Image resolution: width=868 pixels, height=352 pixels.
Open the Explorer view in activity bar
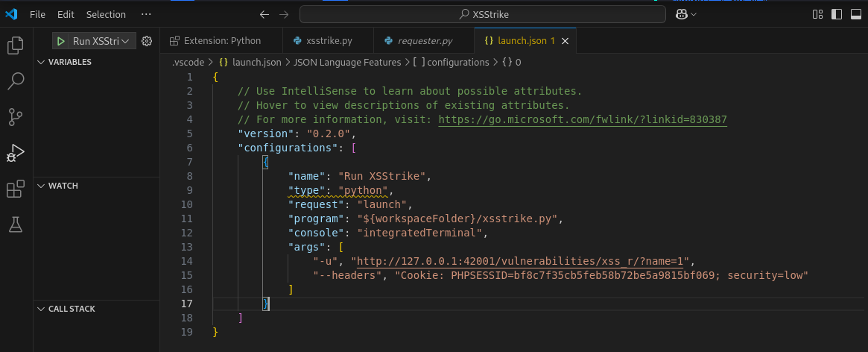16,45
